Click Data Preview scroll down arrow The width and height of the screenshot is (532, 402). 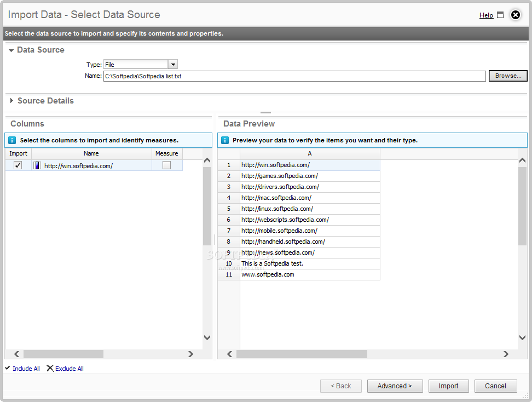tap(523, 337)
